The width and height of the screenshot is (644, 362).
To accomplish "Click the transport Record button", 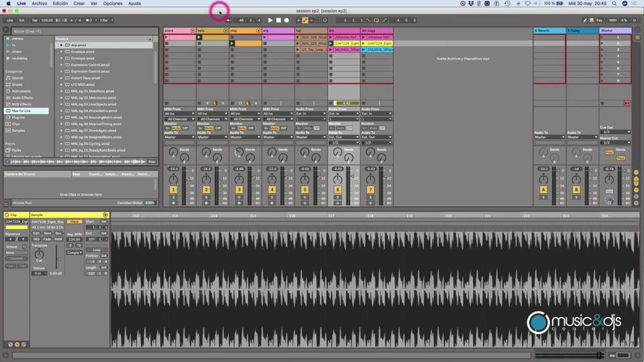I will pos(286,19).
